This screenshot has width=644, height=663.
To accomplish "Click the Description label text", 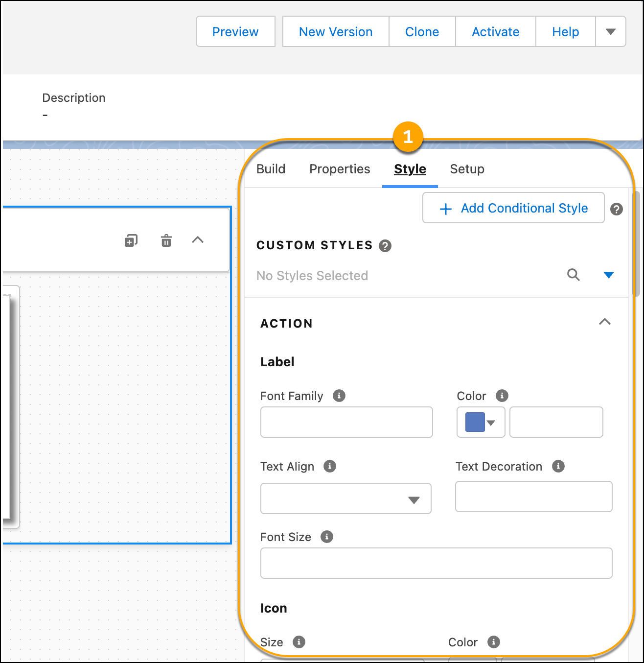I will 74,98.
